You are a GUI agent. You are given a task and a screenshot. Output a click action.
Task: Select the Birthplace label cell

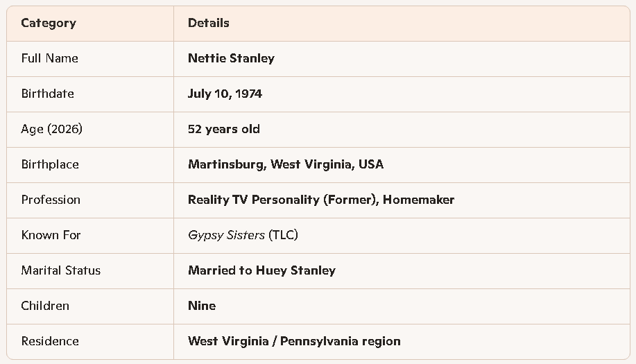point(50,164)
